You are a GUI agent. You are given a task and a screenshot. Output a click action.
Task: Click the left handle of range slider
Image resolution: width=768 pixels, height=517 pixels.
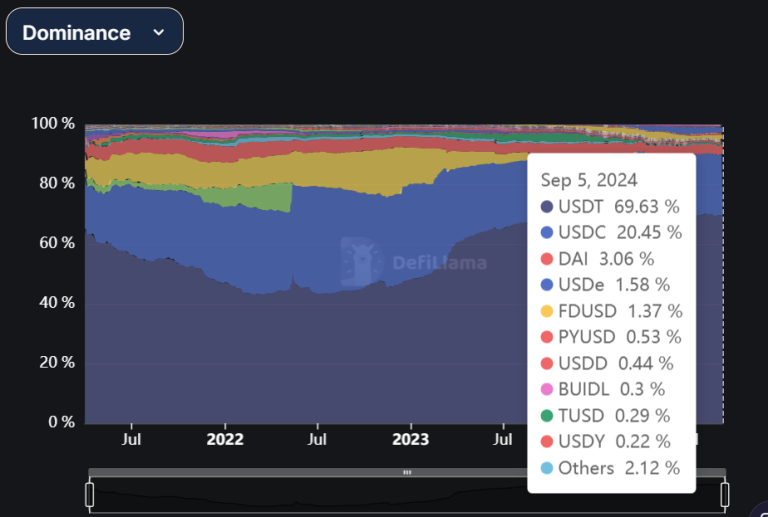point(90,494)
